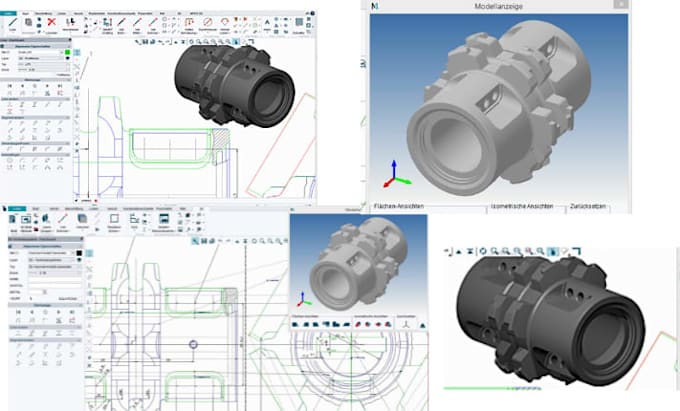680x411 pixels.
Task: Click the red no-entry circle icon, top-left ribbon
Action: (x=208, y=22)
